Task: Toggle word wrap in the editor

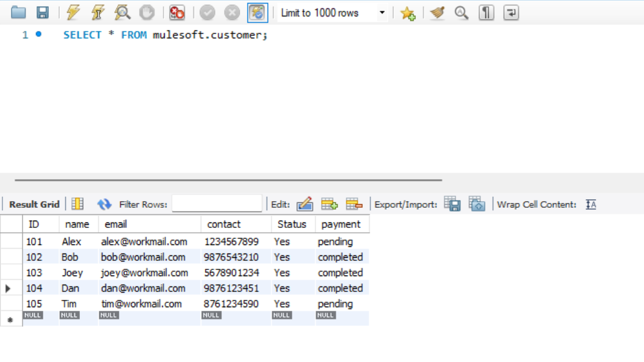Action: [x=511, y=13]
